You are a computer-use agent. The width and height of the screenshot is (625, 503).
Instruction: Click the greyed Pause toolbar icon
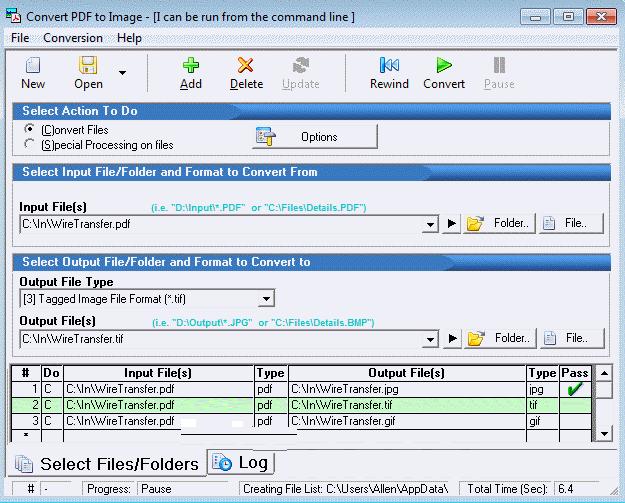pos(499,65)
